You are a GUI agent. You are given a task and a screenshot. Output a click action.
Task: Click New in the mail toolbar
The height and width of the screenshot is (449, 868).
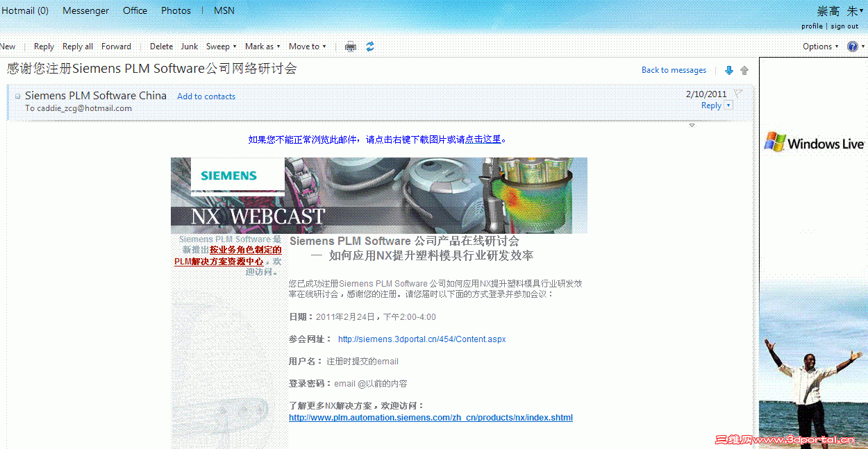tap(8, 46)
